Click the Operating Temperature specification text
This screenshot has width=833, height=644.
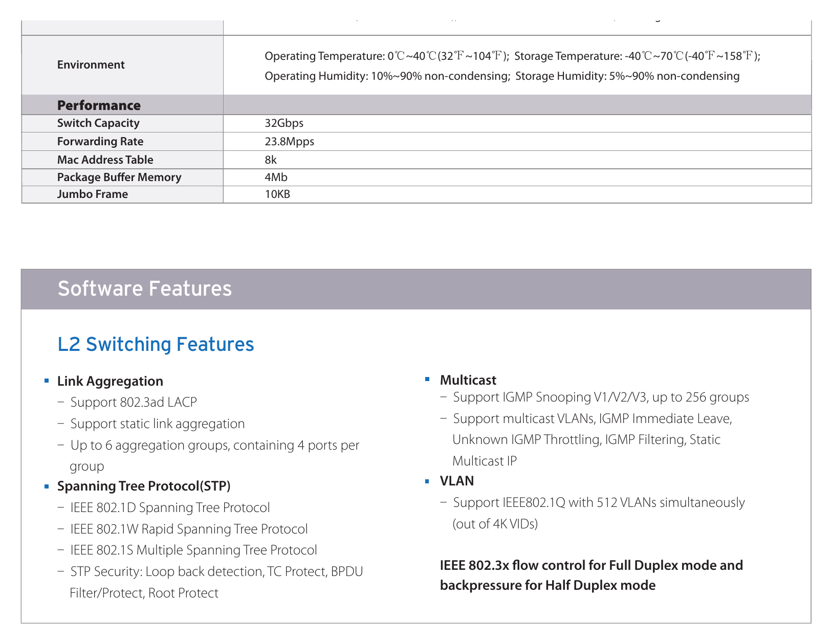pos(387,56)
